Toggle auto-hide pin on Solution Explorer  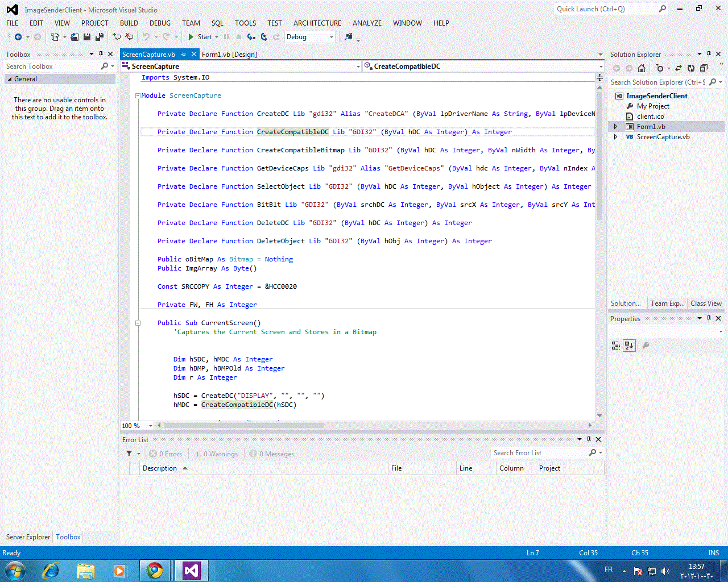pos(710,54)
